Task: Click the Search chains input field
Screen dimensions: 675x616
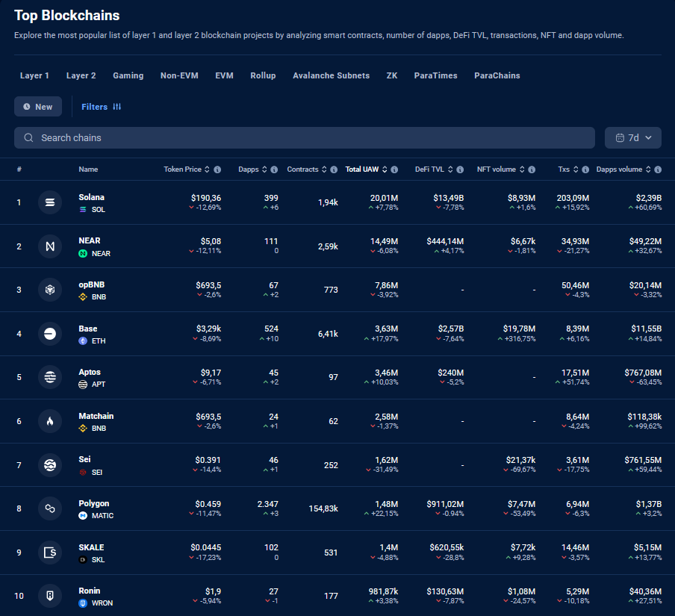Action: point(305,137)
